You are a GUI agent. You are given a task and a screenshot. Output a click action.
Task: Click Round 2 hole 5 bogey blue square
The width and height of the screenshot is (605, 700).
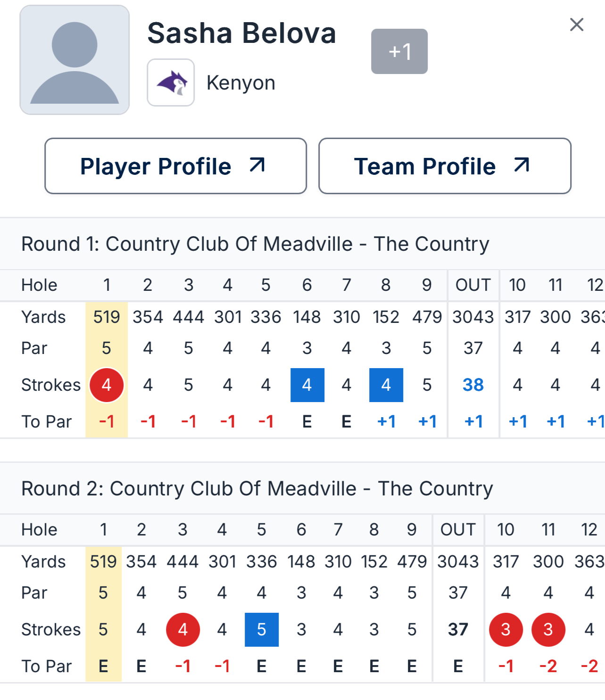click(262, 630)
